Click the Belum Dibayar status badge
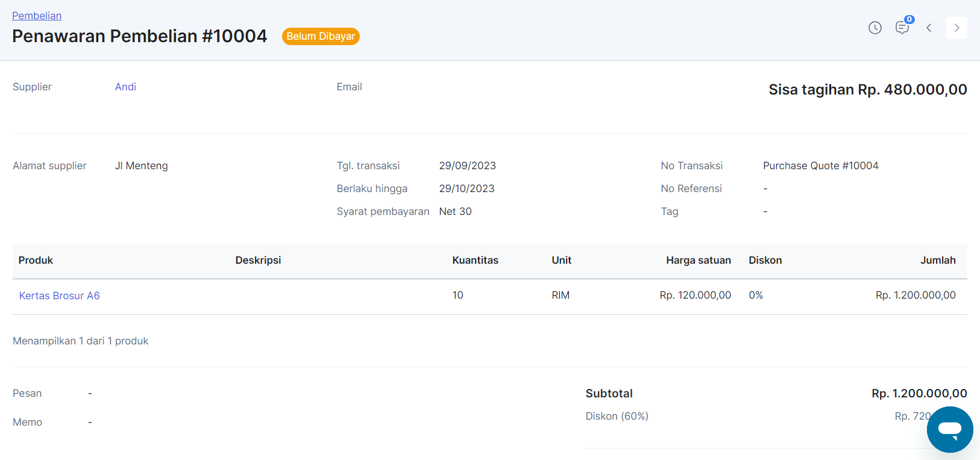This screenshot has height=460, width=980. pos(321,36)
